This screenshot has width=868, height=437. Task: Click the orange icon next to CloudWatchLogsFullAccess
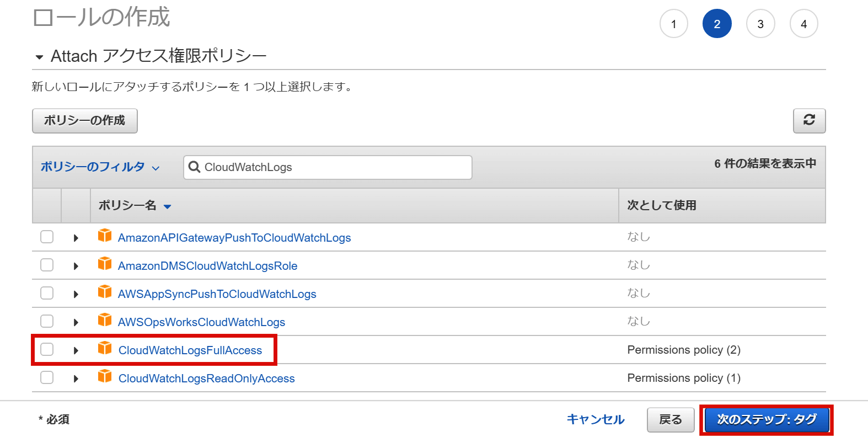104,349
